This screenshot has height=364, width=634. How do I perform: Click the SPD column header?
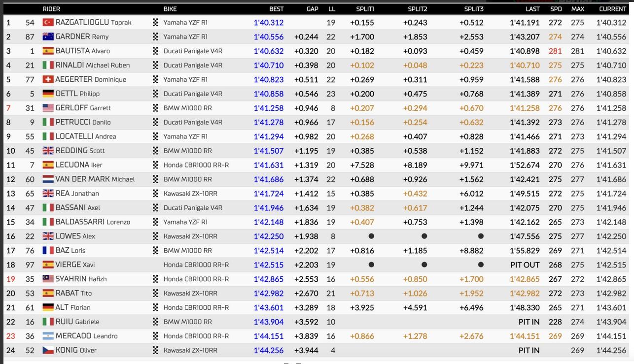coord(556,9)
